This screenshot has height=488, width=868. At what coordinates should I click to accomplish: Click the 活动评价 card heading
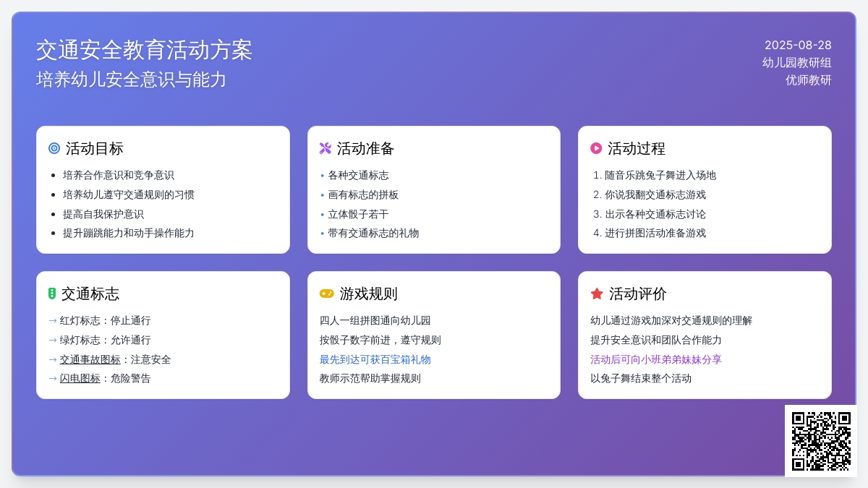tap(638, 294)
